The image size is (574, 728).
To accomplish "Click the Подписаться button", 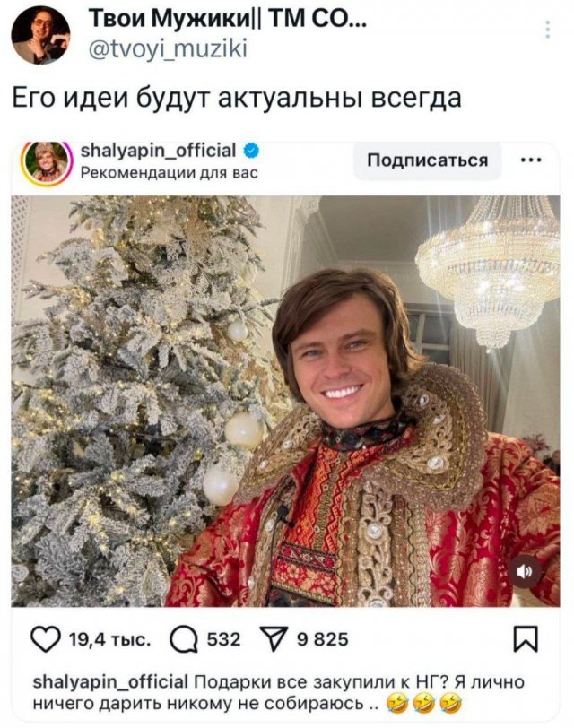I will pos(428,160).
